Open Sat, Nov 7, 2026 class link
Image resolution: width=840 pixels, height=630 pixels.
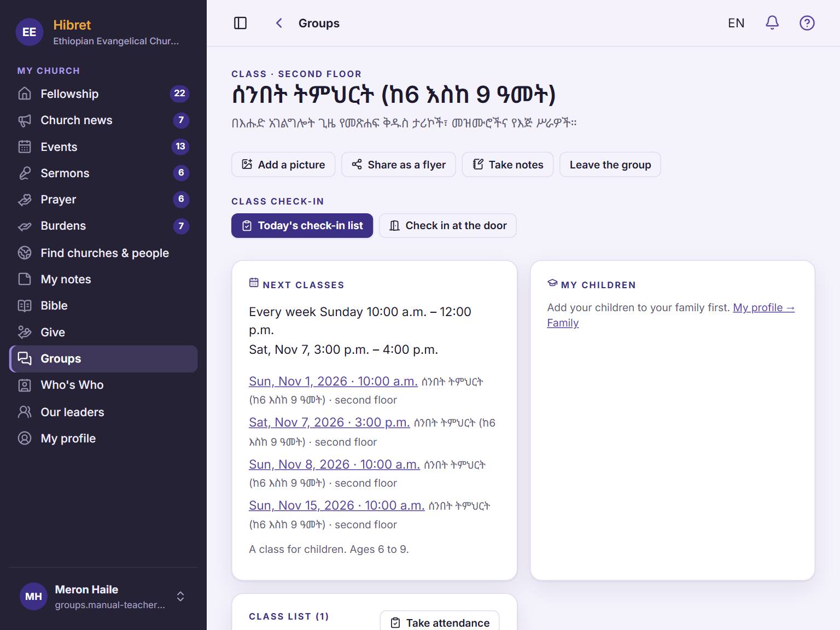[x=329, y=422]
